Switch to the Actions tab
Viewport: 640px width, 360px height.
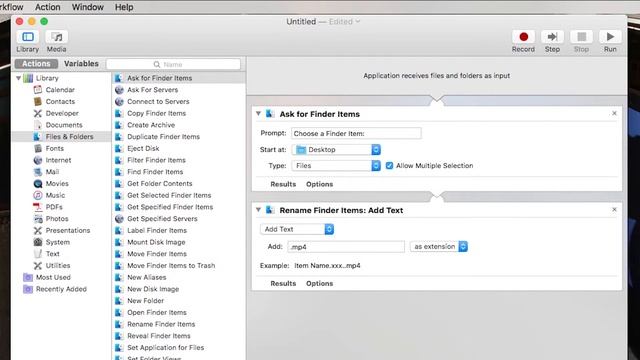pyautogui.click(x=36, y=64)
